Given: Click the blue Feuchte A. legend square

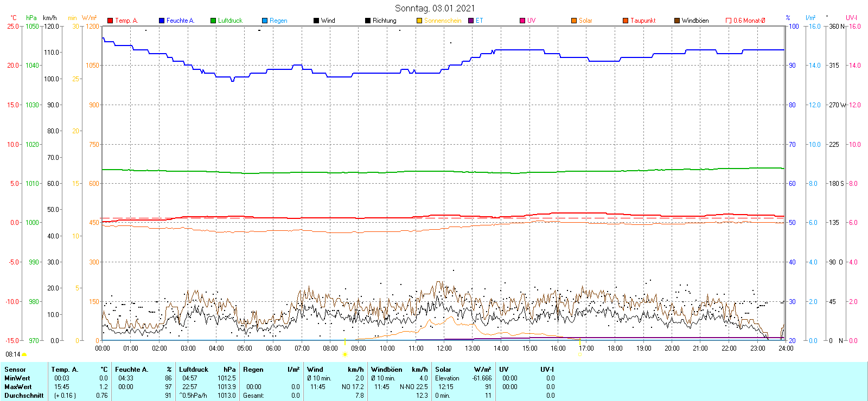Looking at the screenshot, I should [162, 21].
